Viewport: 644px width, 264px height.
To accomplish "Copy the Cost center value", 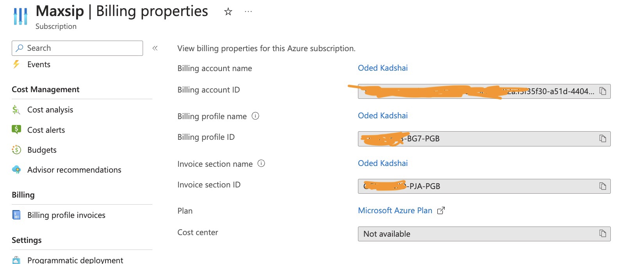I will (603, 234).
